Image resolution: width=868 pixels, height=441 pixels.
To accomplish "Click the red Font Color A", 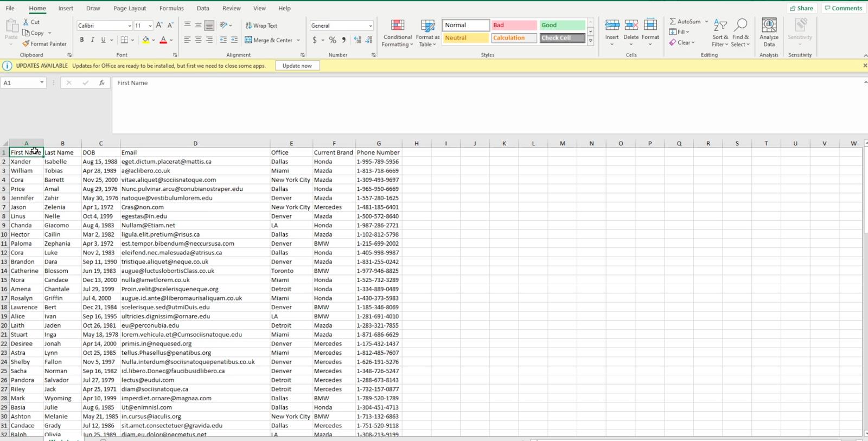I will pos(163,40).
